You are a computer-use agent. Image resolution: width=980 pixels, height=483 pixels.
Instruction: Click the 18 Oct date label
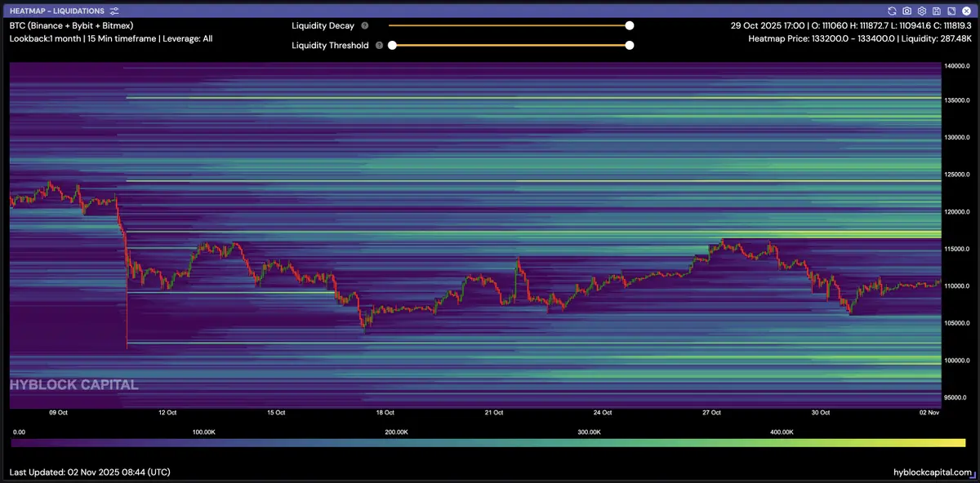(x=385, y=413)
